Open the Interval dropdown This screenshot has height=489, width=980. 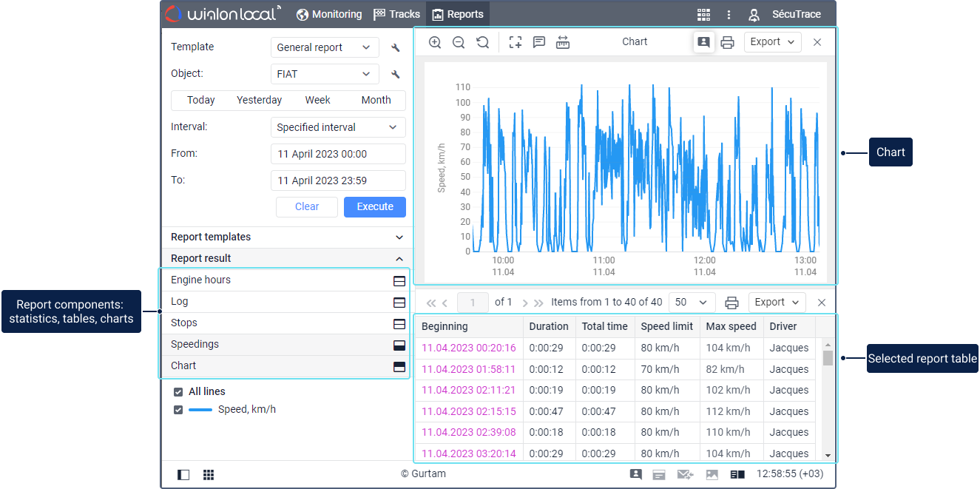338,127
